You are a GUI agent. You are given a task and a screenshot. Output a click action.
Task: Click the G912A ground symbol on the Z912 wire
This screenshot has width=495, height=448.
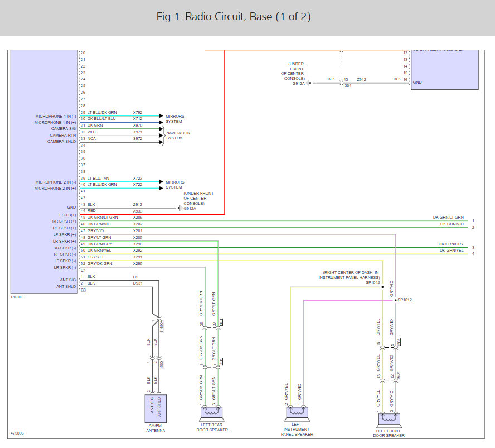pos(179,208)
